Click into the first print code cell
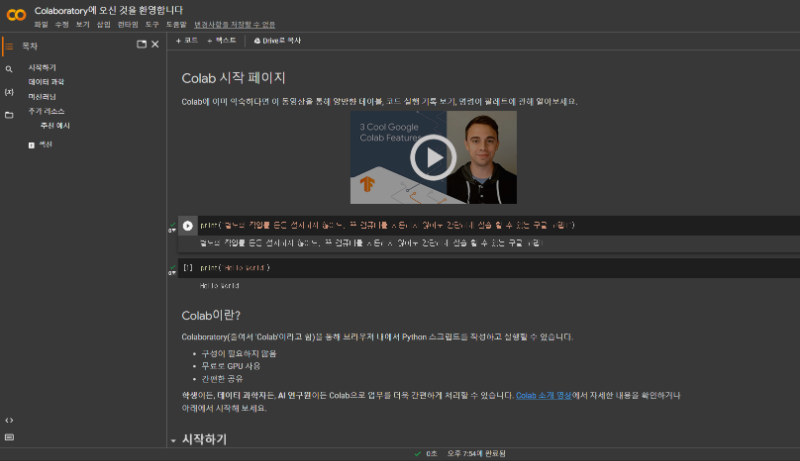The image size is (800, 461). [x=499, y=225]
